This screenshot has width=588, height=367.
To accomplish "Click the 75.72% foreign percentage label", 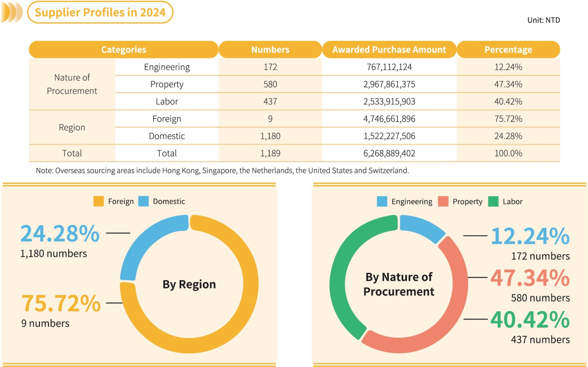I will (x=61, y=303).
